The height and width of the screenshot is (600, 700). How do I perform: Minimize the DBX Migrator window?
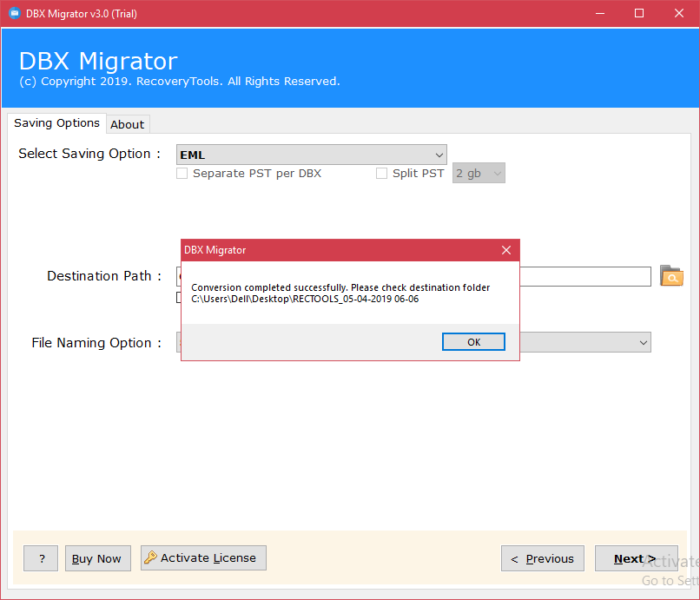600,13
